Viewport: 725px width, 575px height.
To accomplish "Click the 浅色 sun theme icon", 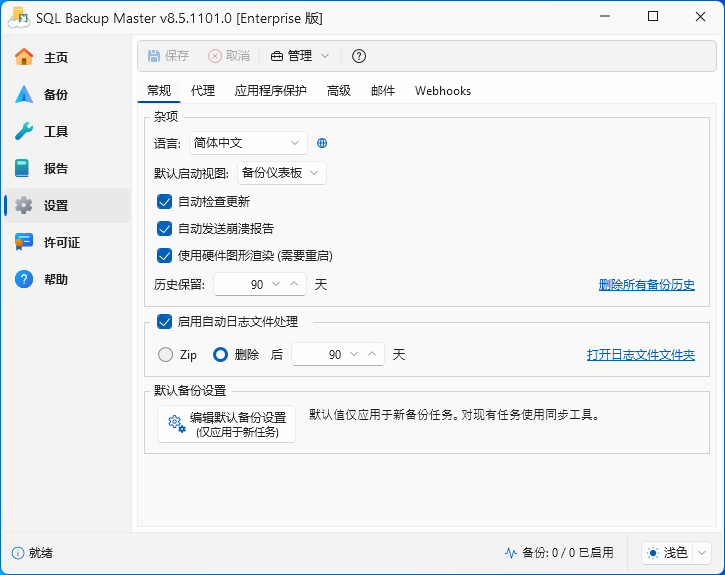I will click(653, 553).
